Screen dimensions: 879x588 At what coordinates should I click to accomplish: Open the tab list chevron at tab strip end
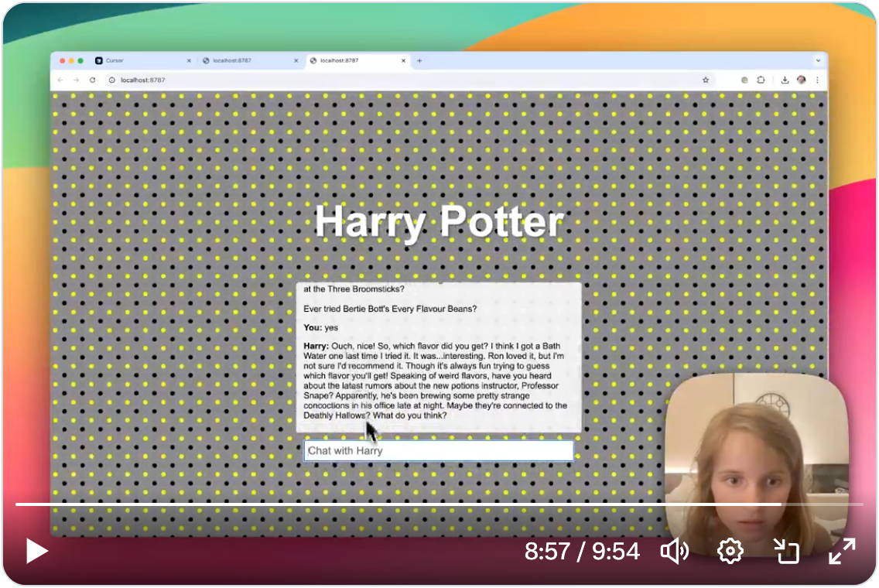click(x=818, y=60)
